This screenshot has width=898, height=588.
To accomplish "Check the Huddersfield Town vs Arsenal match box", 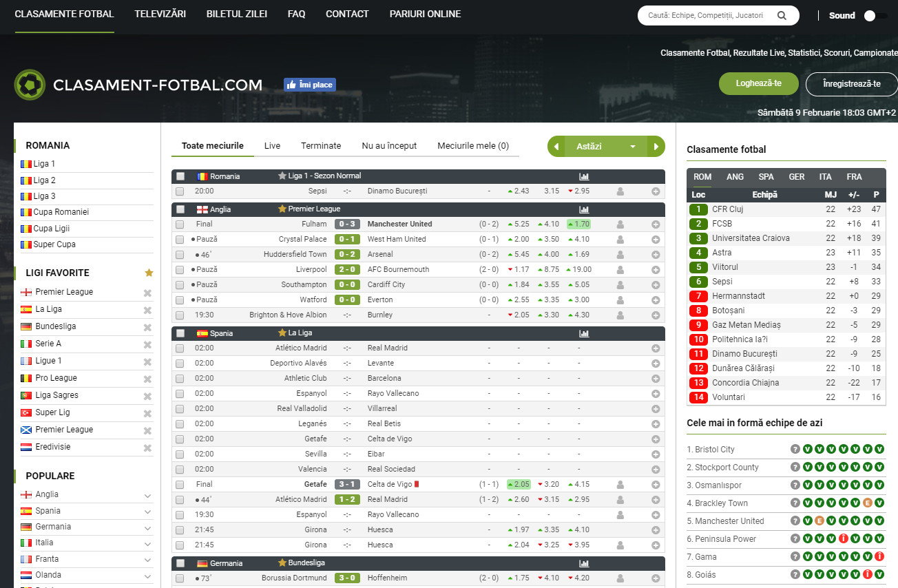I will [180, 255].
